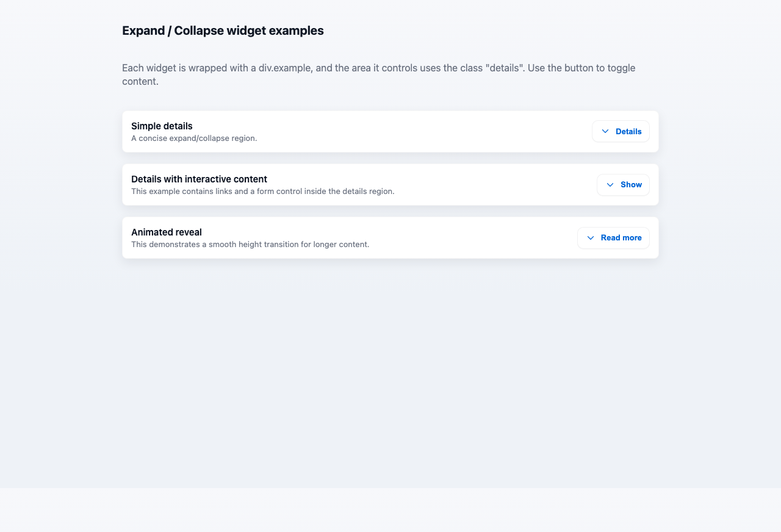Click the Animated reveal card title
The height and width of the screenshot is (532, 781).
pos(166,232)
